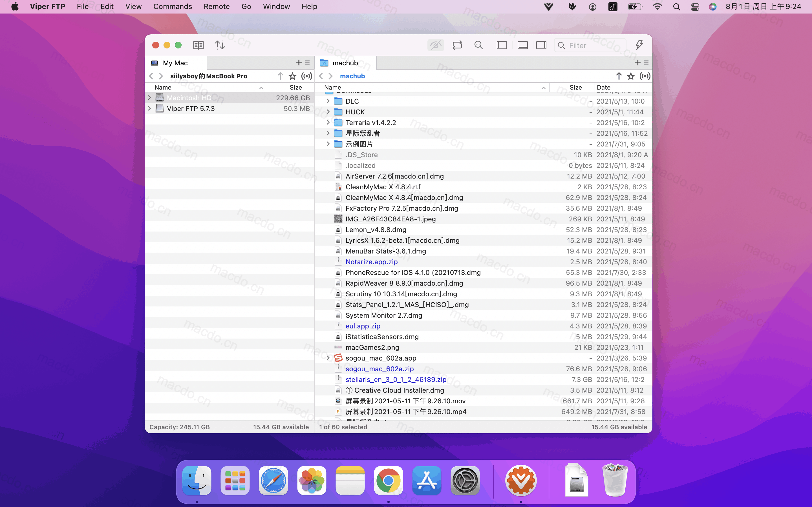Click the waveform icon next to siilyaboy's MacBook Pro
Image resolution: width=812 pixels, height=507 pixels.
point(306,76)
